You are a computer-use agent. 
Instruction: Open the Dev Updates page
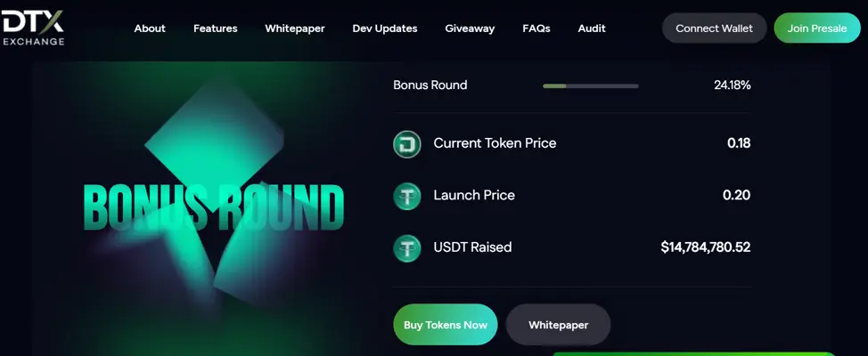point(385,28)
